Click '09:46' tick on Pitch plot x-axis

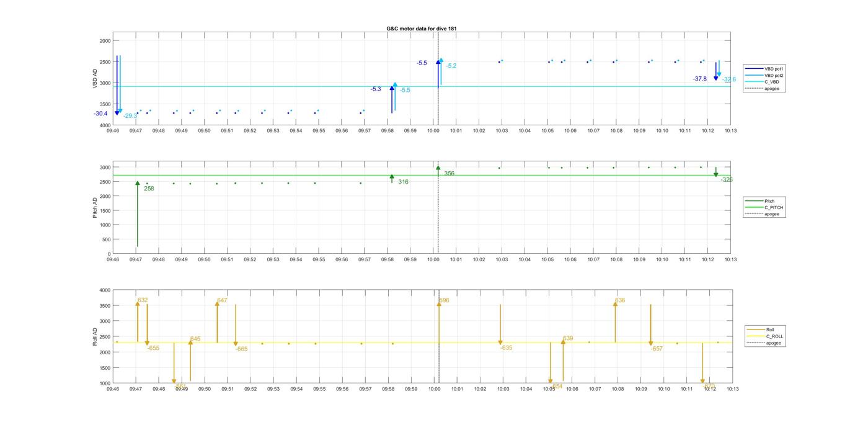pyautogui.click(x=112, y=260)
